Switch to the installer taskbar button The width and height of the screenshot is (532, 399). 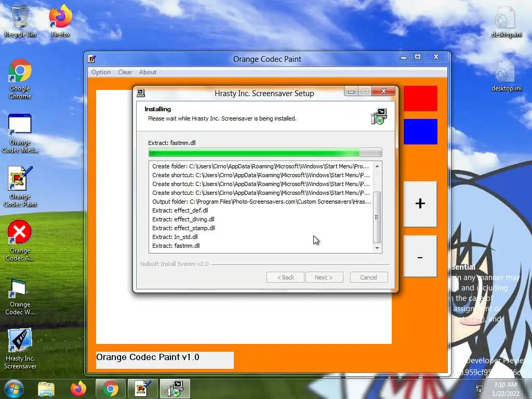pyautogui.click(x=175, y=389)
